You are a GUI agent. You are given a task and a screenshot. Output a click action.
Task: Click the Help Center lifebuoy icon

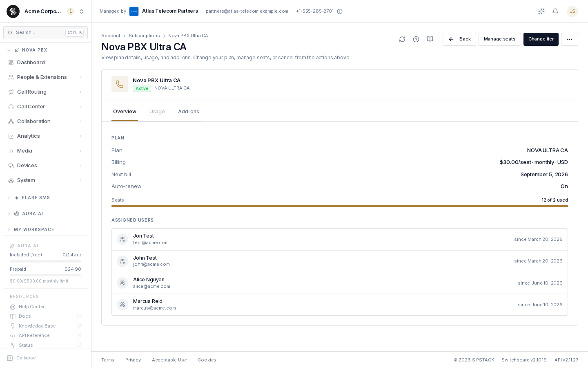click(13, 307)
